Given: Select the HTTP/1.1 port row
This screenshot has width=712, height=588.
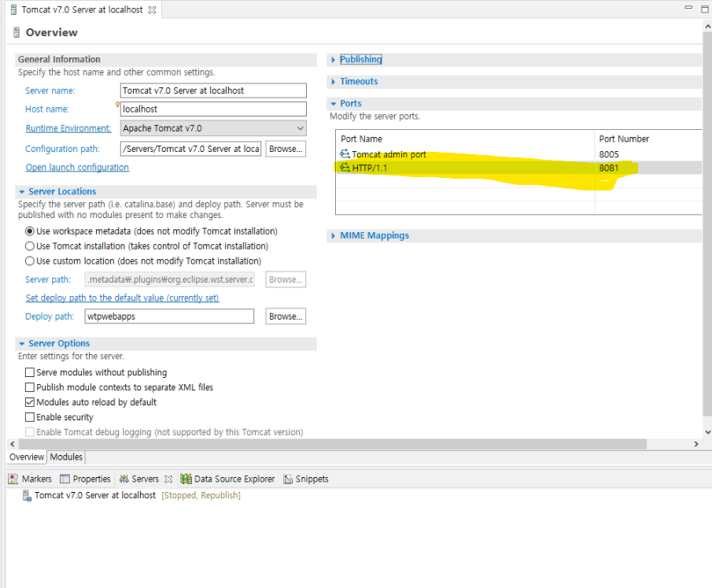Looking at the screenshot, I should coord(519,168).
